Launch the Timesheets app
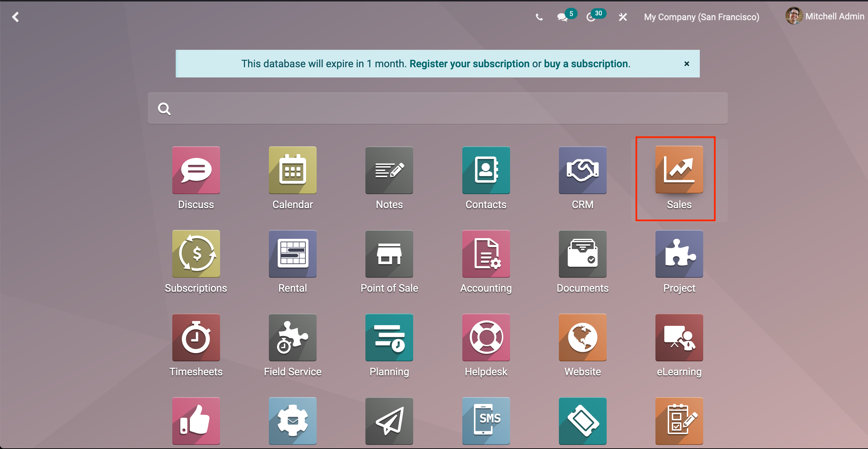 (196, 337)
